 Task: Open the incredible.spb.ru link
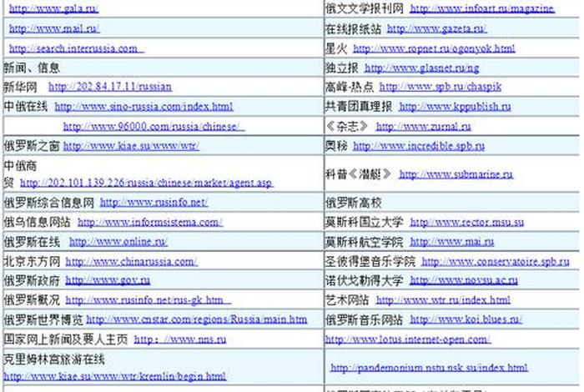pos(419,146)
